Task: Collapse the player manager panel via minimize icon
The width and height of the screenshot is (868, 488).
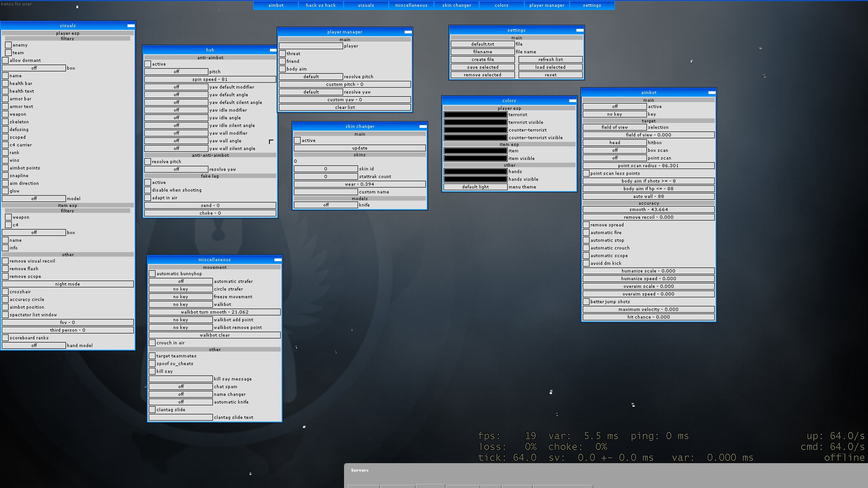Action: [408, 32]
